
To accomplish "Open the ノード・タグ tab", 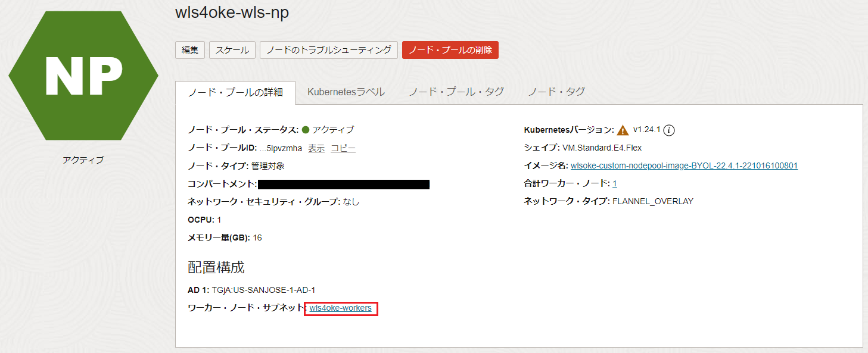I will (556, 92).
